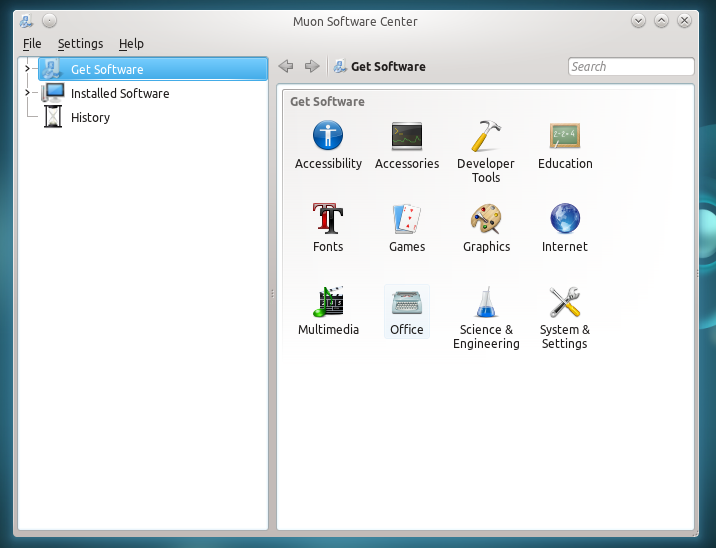This screenshot has height=548, width=716.
Task: Click the Fonts label
Action: pyautogui.click(x=328, y=247)
